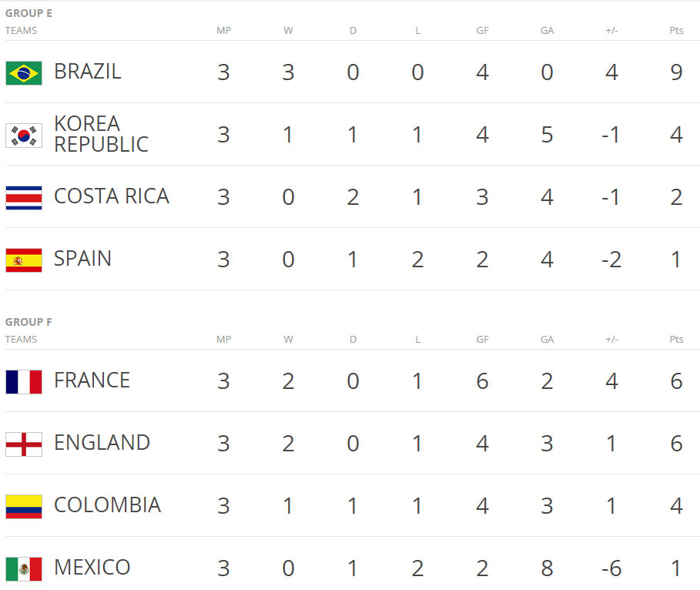Open the COLOMBIA team link
Screen dimensions: 700x590
[x=107, y=505]
